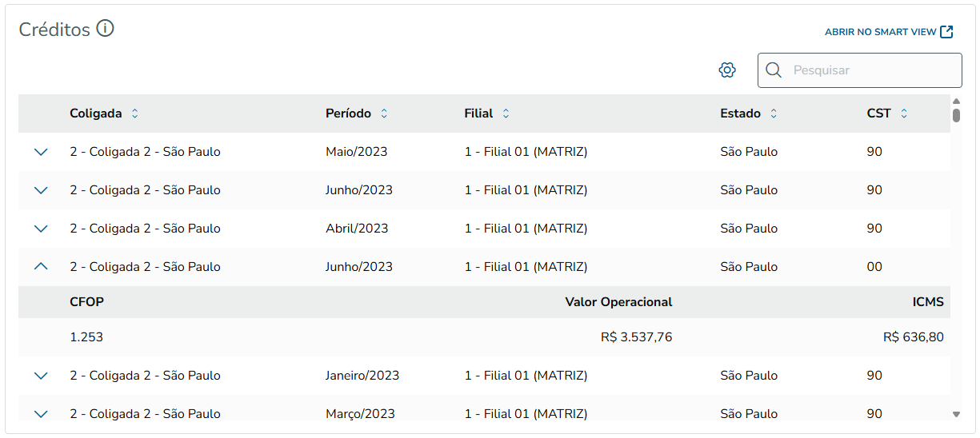
Task: Expand the Março/2023 row
Action: pyautogui.click(x=42, y=413)
